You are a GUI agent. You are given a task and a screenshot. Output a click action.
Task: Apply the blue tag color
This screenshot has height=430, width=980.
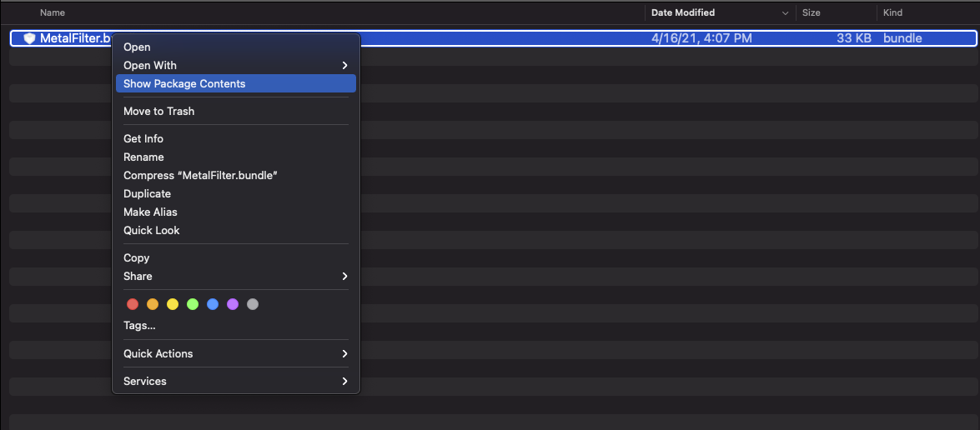click(213, 304)
